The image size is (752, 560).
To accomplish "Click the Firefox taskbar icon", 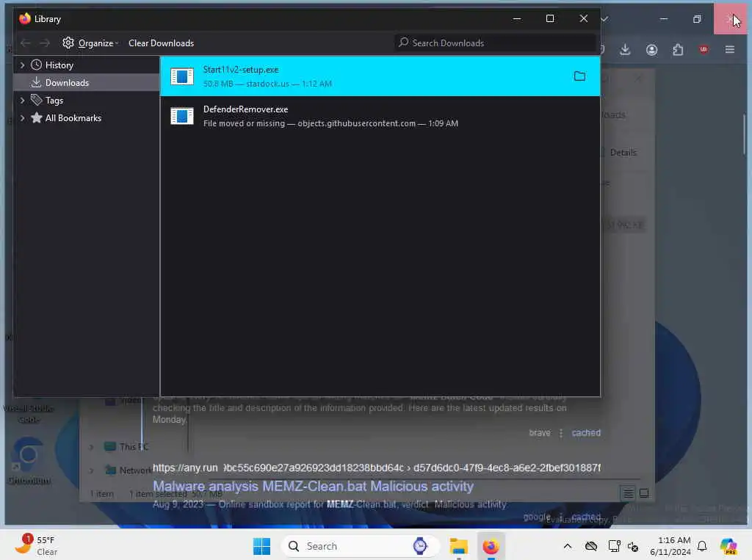I will [x=491, y=546].
